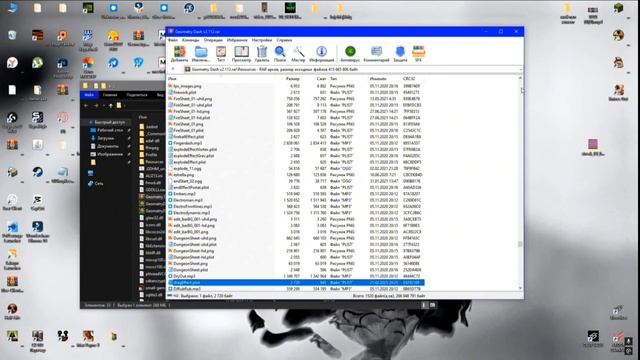640x360 pixels.
Task: Select file DungeonSheet-uhd.png
Action: coord(195,238)
